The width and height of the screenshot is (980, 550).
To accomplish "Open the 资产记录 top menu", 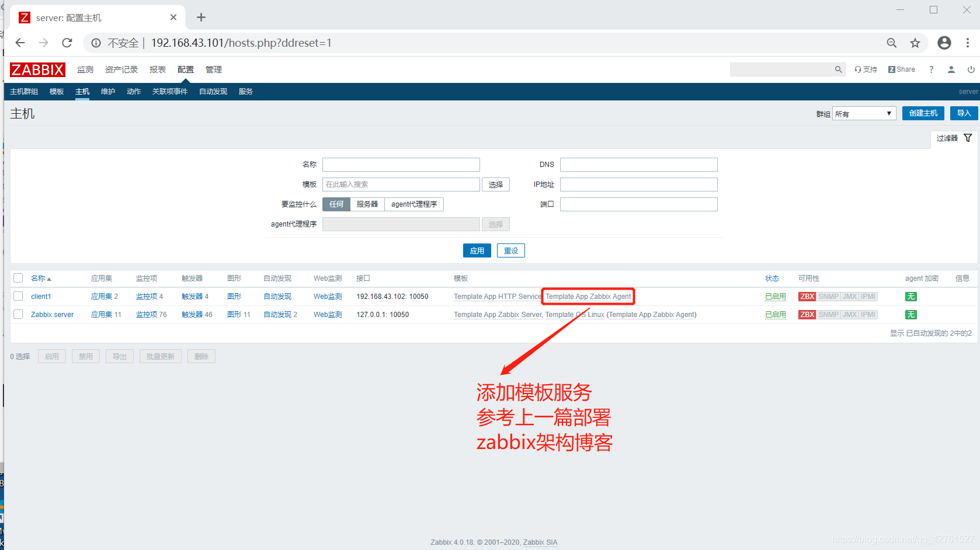I will 121,69.
